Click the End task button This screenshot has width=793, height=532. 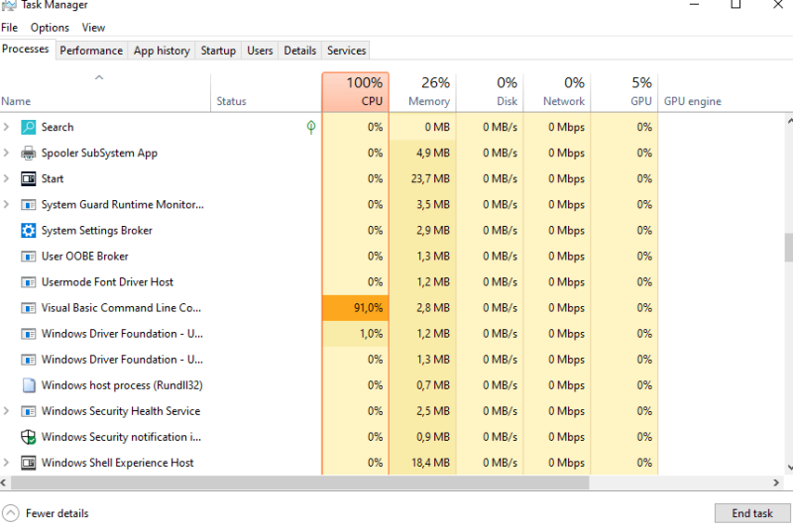752,513
